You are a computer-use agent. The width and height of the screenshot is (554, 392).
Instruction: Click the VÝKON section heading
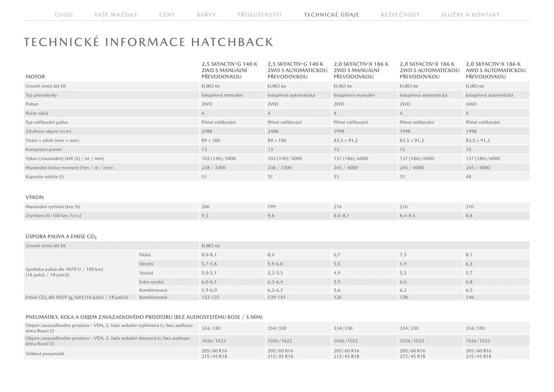[x=35, y=197]
